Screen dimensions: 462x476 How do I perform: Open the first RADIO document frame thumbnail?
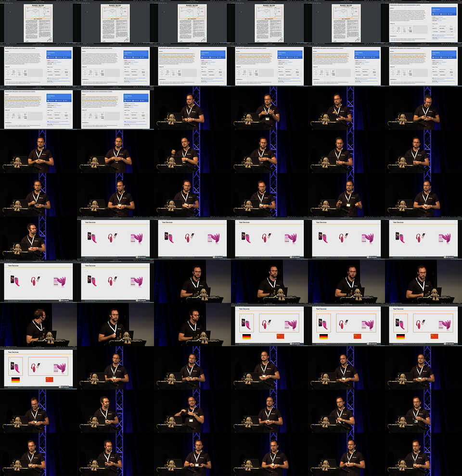(38, 23)
